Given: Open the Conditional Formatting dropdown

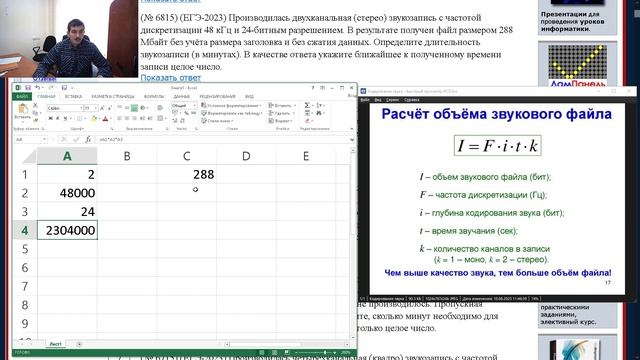Looking at the screenshot, I should pos(231,106).
